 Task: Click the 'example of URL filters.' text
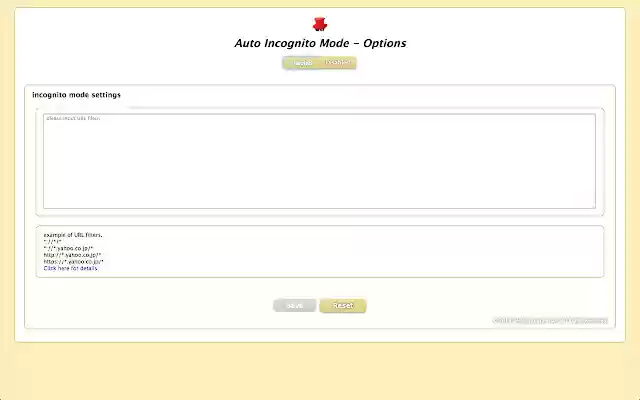click(x=73, y=235)
